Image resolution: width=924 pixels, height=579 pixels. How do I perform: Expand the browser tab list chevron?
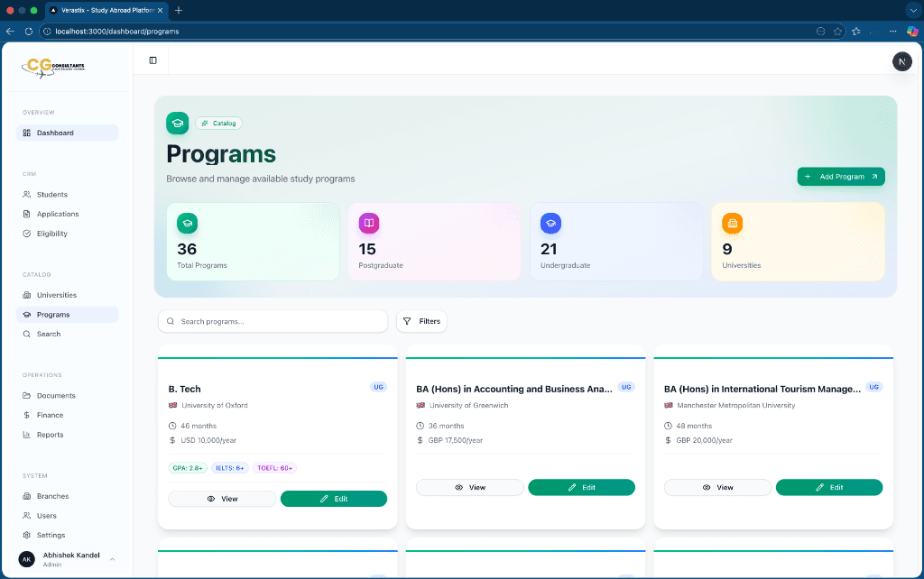click(910, 10)
